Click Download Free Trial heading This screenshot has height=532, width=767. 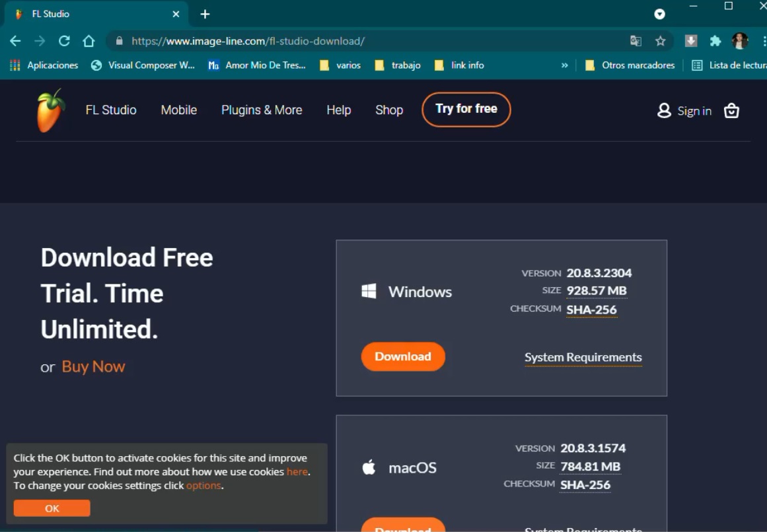coord(127,293)
